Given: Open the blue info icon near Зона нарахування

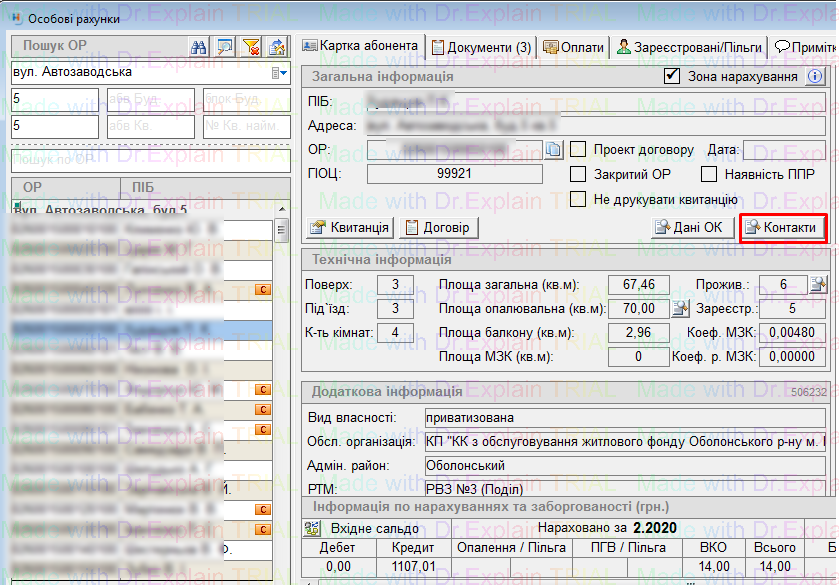Looking at the screenshot, I should (815, 77).
